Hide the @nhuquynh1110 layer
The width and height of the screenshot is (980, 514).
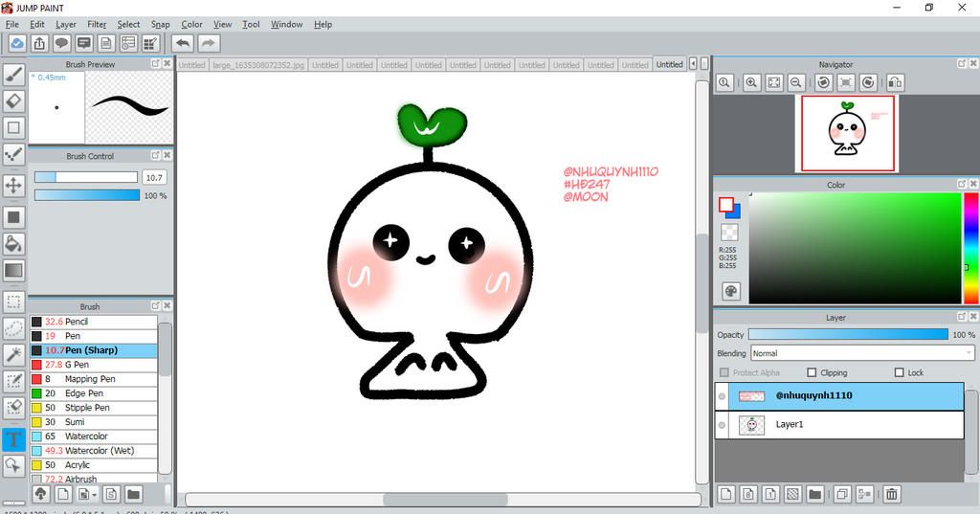click(x=722, y=396)
